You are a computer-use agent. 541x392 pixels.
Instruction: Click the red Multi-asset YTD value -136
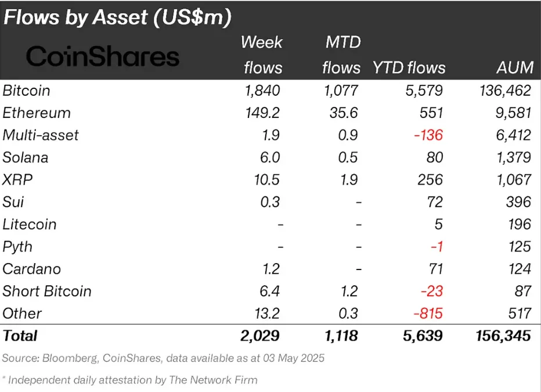pos(428,135)
